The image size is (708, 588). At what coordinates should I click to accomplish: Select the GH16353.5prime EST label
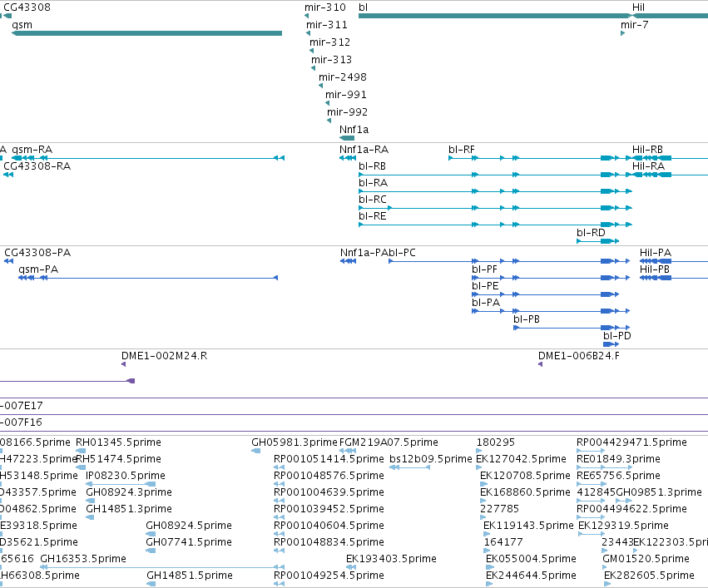(x=83, y=559)
